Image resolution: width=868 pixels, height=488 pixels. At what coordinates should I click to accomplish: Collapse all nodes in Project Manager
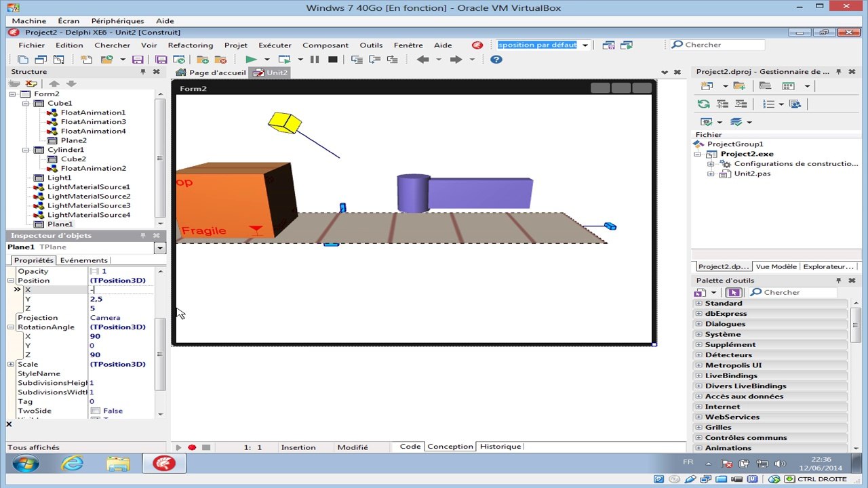(741, 104)
